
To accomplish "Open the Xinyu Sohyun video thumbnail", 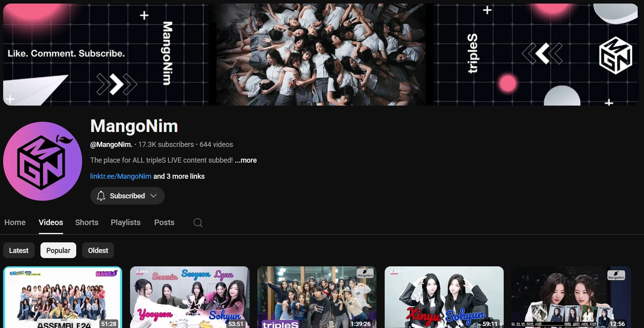I will (444, 297).
